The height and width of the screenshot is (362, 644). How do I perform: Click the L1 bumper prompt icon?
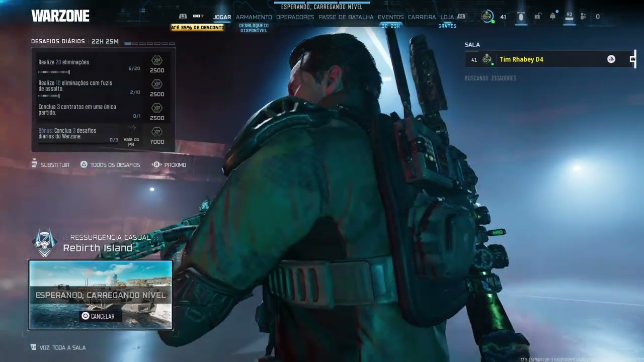[x=183, y=17]
